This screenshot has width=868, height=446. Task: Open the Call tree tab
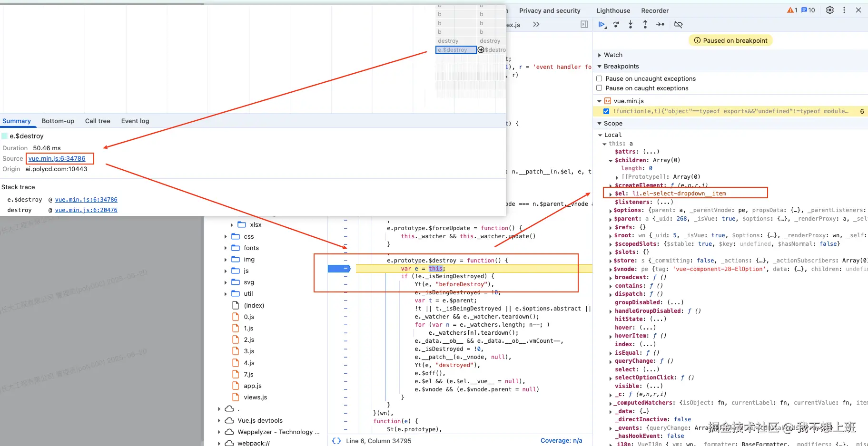pos(98,121)
